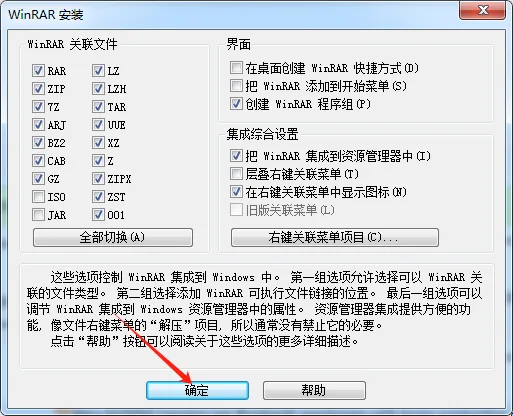Toggle the ZST association checkbox
The height and width of the screenshot is (416, 513).
98,197
